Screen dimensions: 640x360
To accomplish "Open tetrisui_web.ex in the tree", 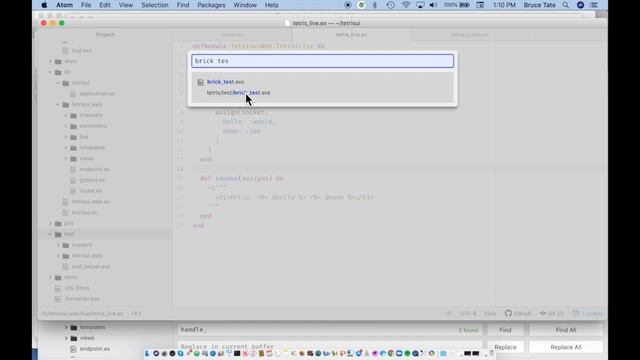I will click(x=91, y=202).
